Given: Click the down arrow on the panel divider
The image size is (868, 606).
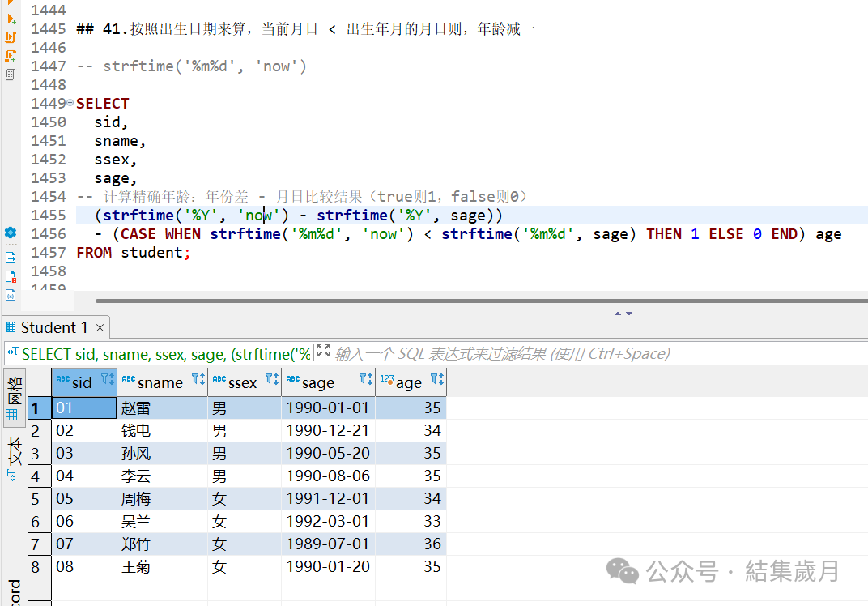Looking at the screenshot, I should click(629, 314).
